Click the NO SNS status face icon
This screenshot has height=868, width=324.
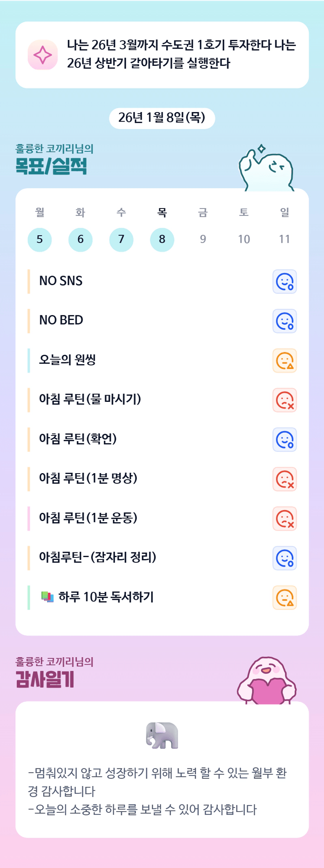coord(284,281)
